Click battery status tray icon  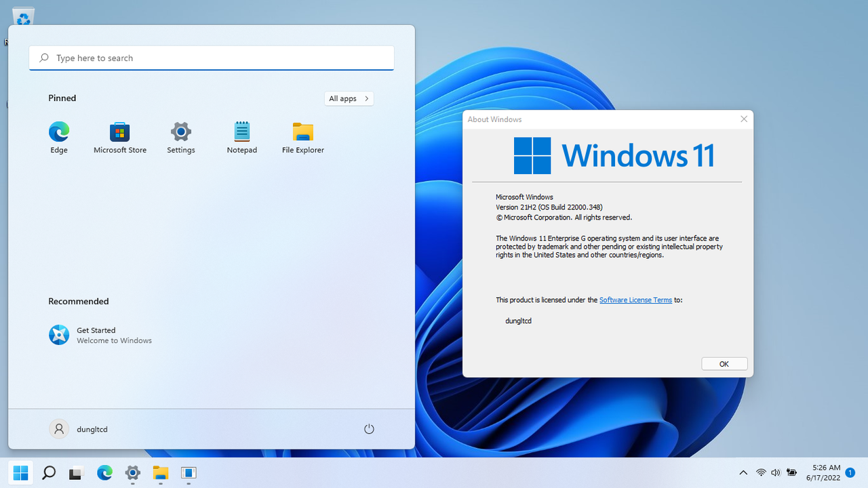click(791, 472)
